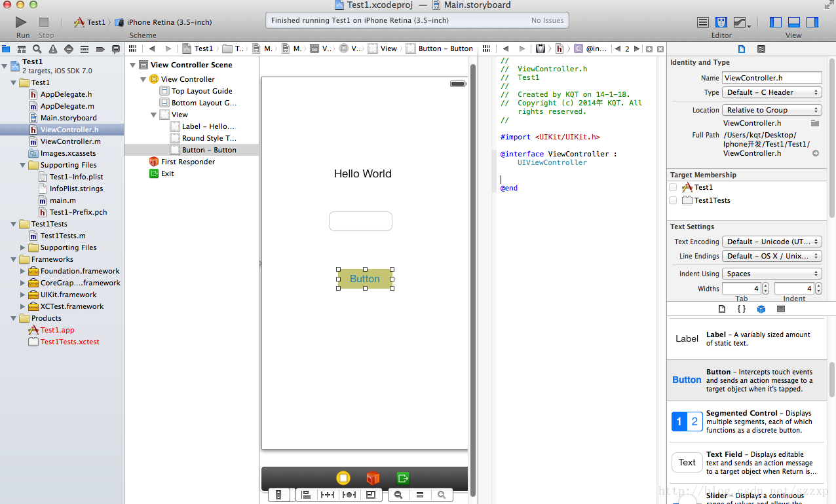Run the Test1 project

22,22
